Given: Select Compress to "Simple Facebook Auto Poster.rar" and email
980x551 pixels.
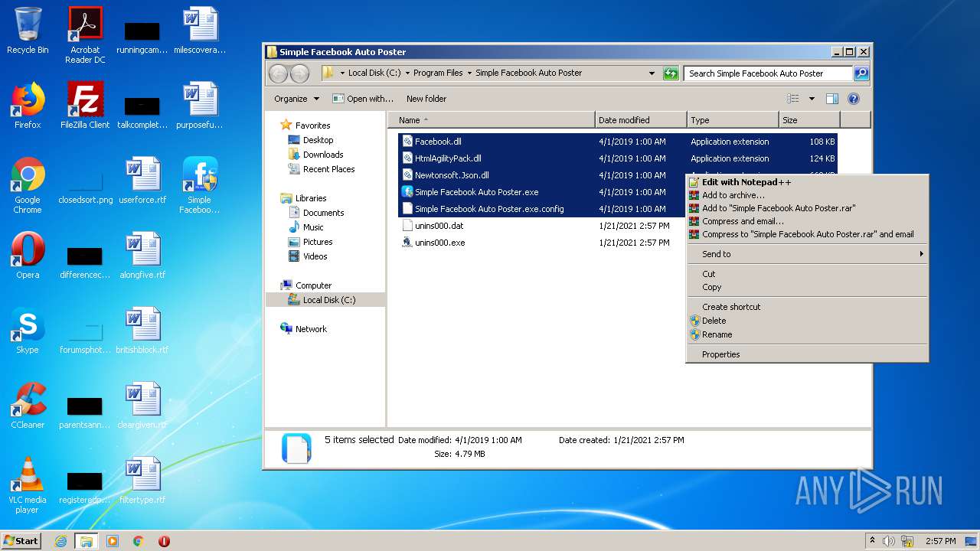Looking at the screenshot, I should [x=807, y=234].
